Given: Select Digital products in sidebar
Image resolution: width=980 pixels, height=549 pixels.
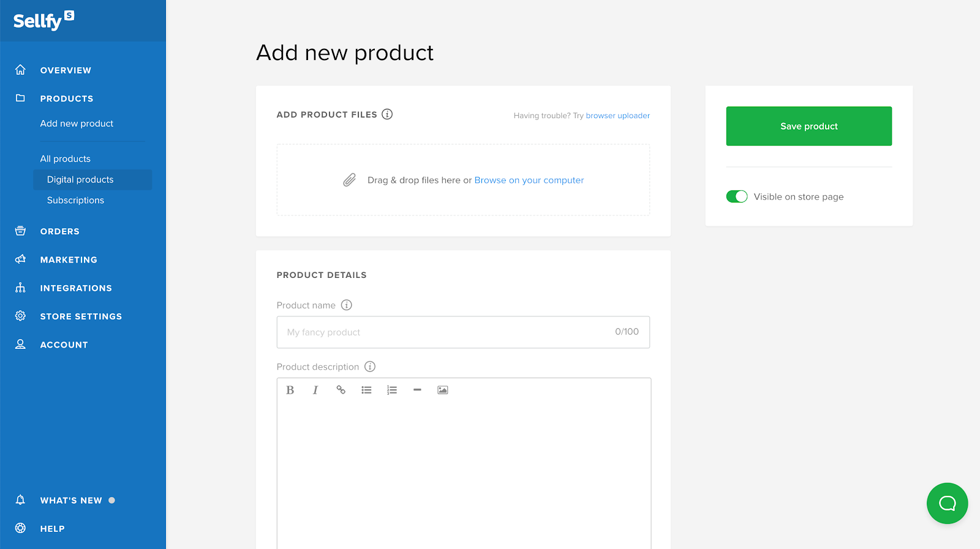Looking at the screenshot, I should [80, 179].
